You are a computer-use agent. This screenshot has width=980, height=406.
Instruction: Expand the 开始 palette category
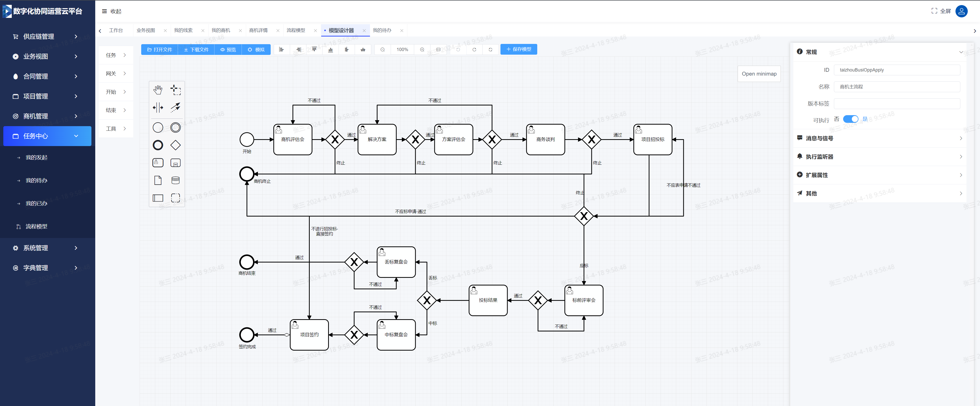pos(116,92)
